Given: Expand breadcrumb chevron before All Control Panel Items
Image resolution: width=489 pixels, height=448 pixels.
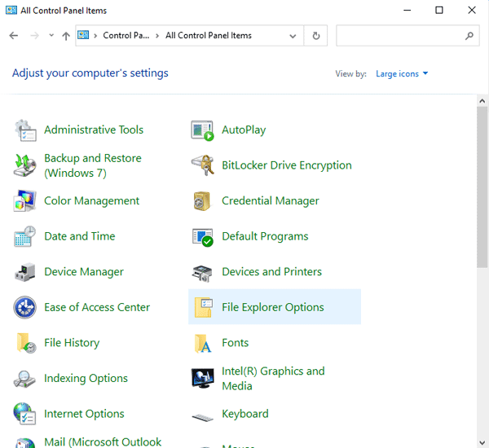Looking at the screenshot, I should [157, 36].
